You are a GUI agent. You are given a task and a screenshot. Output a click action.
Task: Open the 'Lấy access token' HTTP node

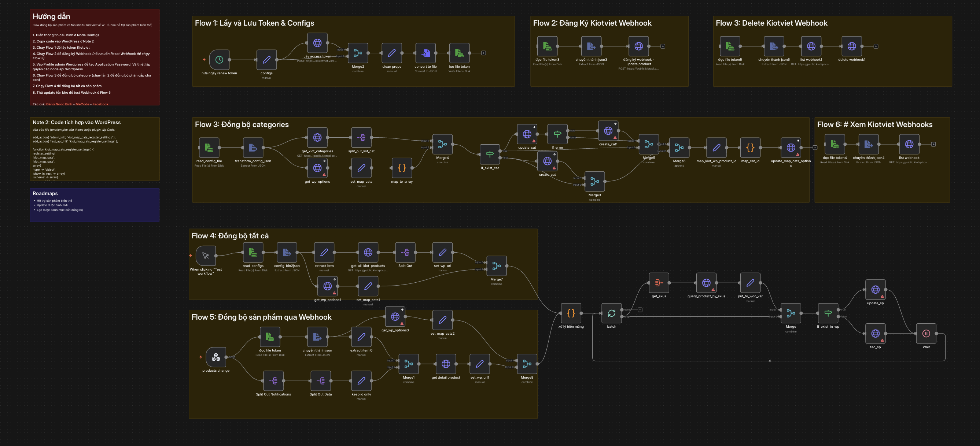click(x=317, y=43)
